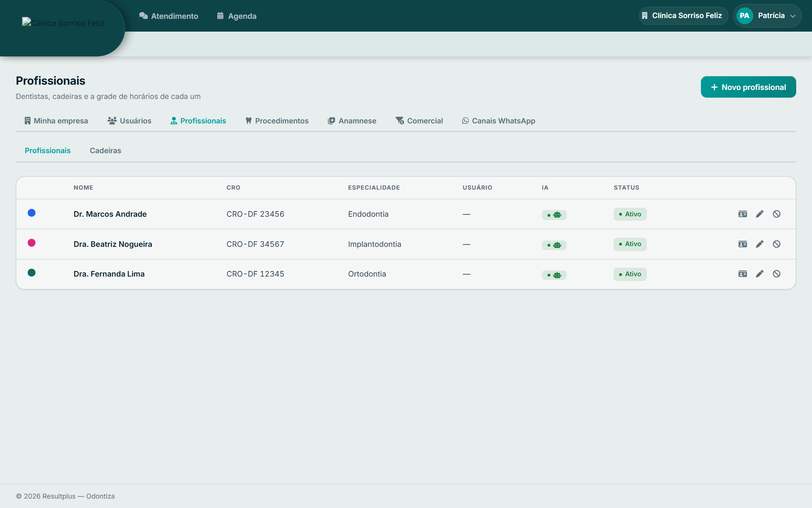Image resolution: width=812 pixels, height=508 pixels.
Task: Switch to the Usuários tab
Action: tap(129, 121)
